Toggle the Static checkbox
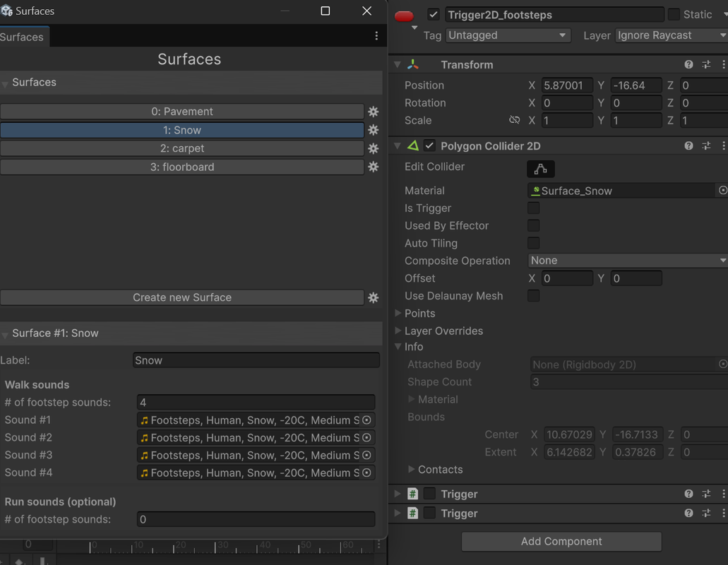The height and width of the screenshot is (565, 728). (x=674, y=15)
